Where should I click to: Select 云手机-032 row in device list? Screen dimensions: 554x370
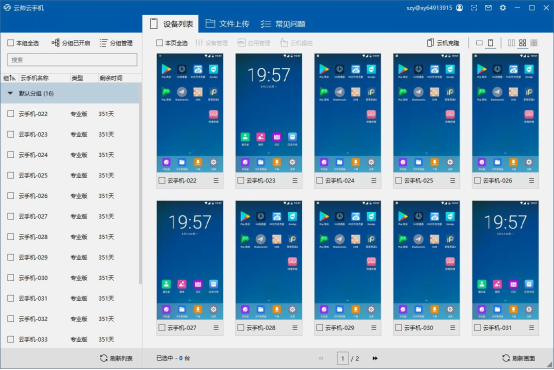(x=70, y=319)
